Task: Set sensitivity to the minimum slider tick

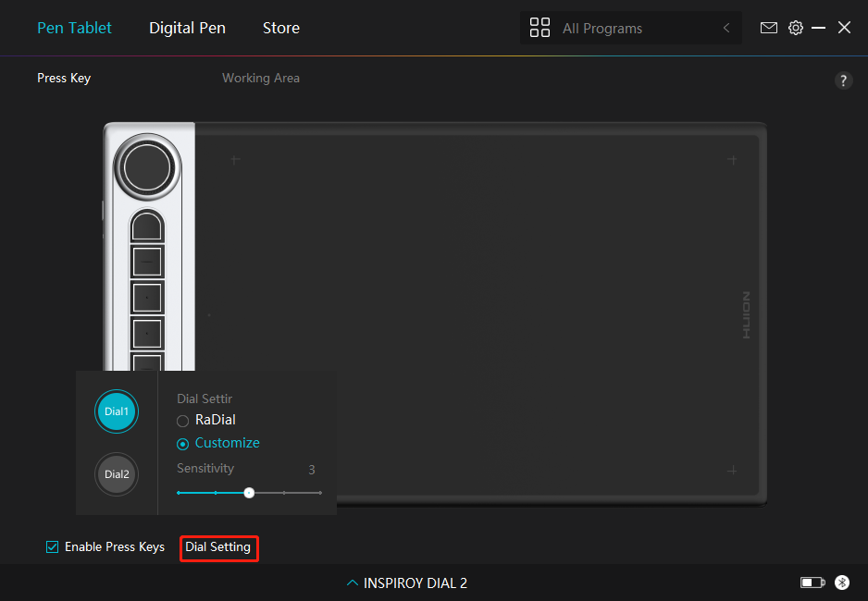Action: (179, 493)
